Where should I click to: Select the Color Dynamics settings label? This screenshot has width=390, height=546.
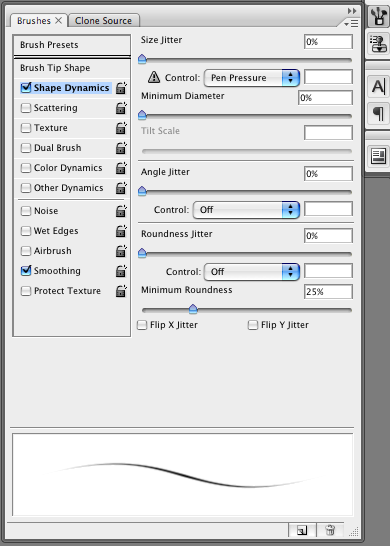pyautogui.click(x=68, y=168)
